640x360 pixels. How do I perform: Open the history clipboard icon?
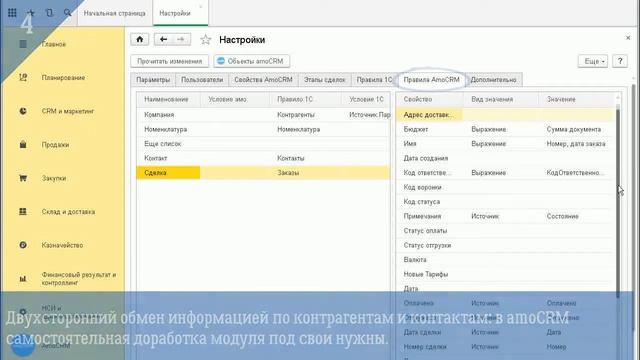coord(49,13)
